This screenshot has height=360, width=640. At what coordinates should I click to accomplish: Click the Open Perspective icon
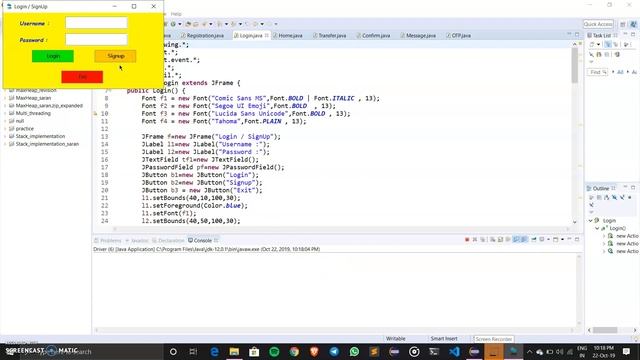point(623,24)
